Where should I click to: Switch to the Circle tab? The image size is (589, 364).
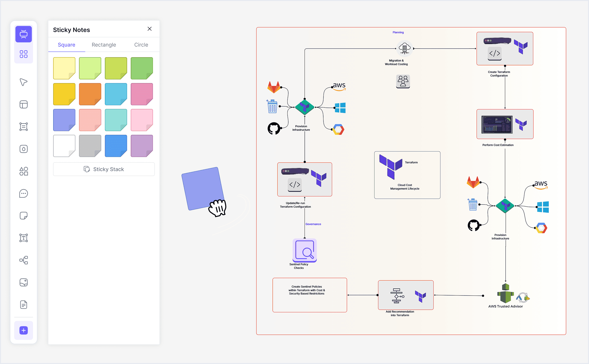pyautogui.click(x=141, y=45)
